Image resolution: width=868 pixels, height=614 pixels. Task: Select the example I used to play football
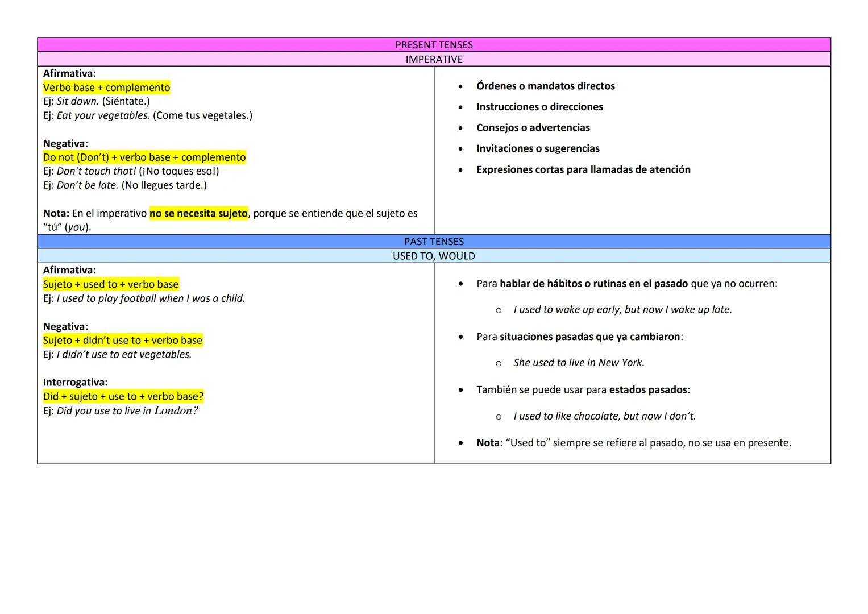[151, 298]
